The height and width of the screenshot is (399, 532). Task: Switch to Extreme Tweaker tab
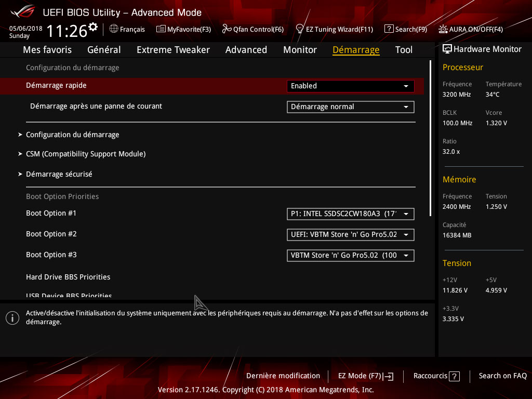(173, 50)
